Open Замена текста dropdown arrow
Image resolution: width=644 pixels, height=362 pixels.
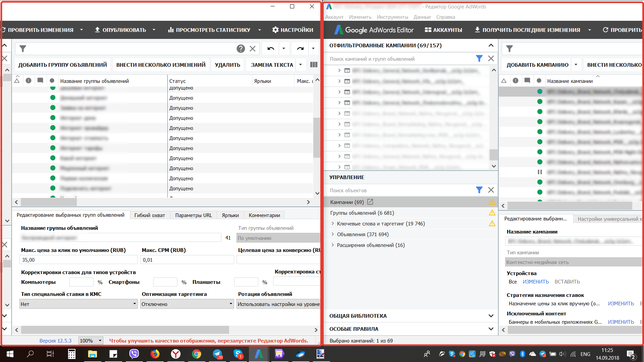tap(301, 64)
